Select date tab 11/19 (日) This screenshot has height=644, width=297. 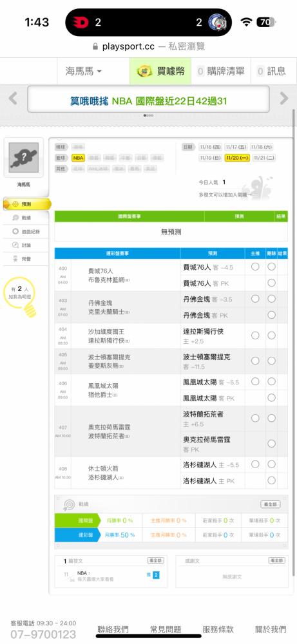click(210, 157)
